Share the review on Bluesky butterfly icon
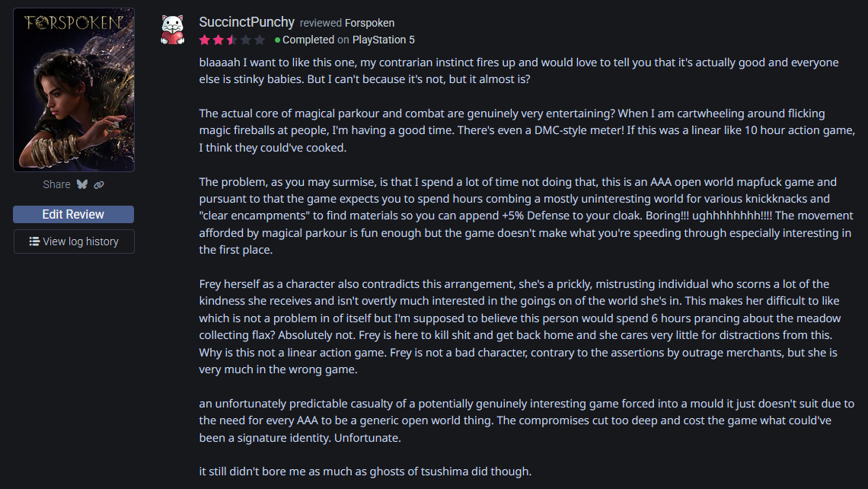868x489 pixels. tap(83, 184)
